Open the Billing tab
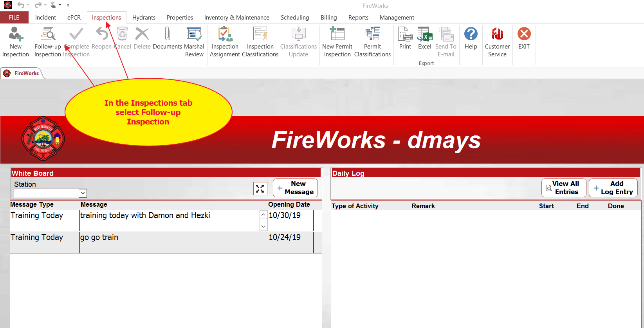The image size is (644, 328). coord(329,18)
